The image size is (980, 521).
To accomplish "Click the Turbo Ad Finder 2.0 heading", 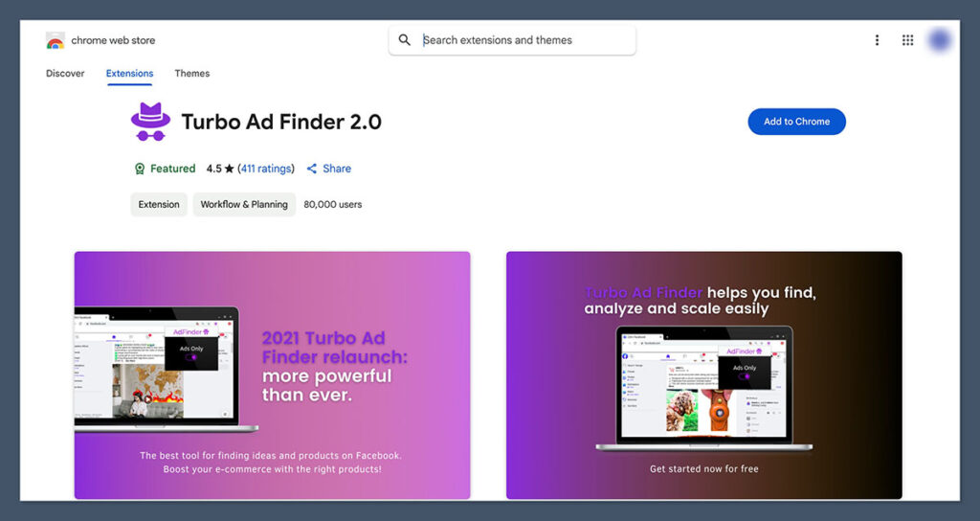I will point(281,122).
